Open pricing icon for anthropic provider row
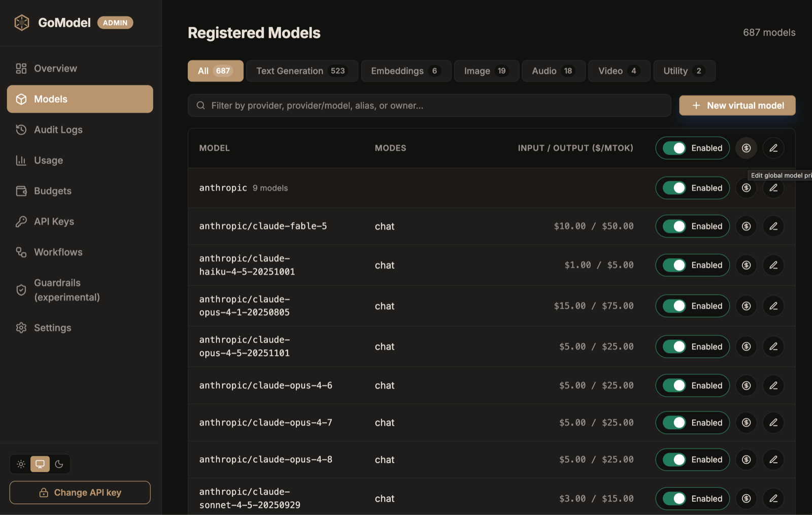This screenshot has width=812, height=515. (x=746, y=188)
